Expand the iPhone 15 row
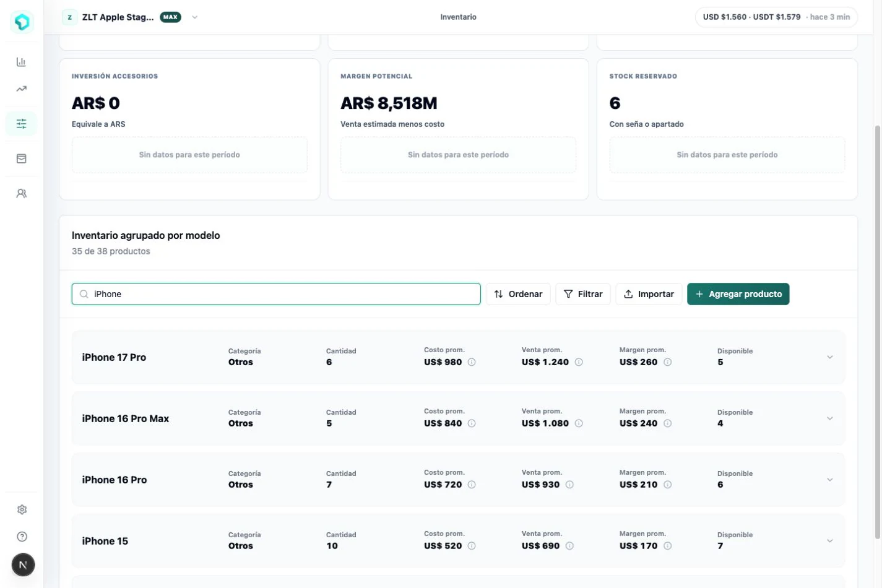The image size is (882, 588). pos(830,541)
